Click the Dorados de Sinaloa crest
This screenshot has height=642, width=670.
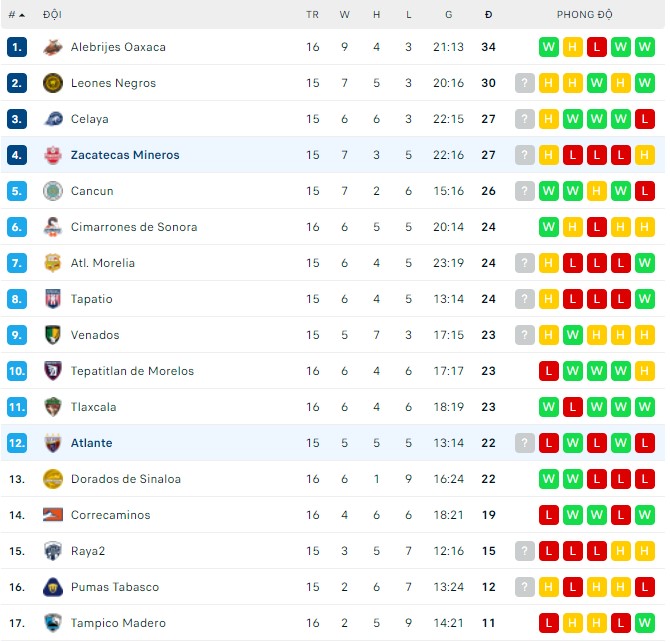pos(53,479)
